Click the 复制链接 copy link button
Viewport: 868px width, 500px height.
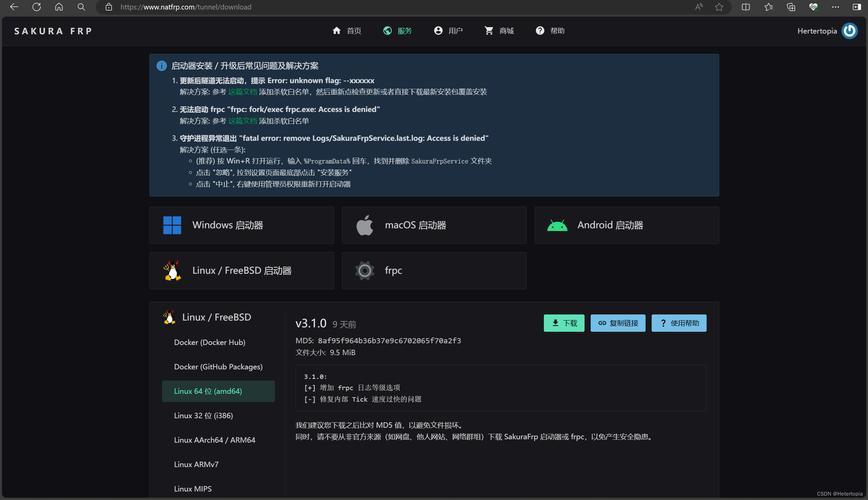pos(618,323)
